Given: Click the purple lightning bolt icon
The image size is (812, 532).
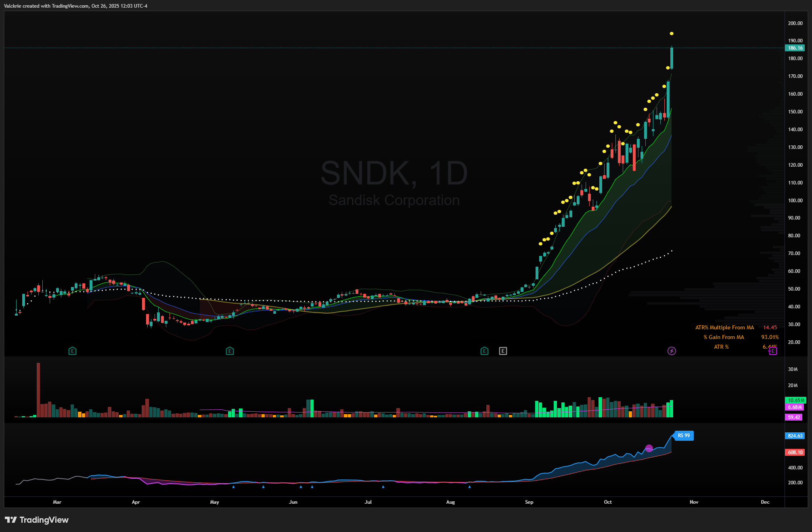Looking at the screenshot, I should [x=672, y=351].
